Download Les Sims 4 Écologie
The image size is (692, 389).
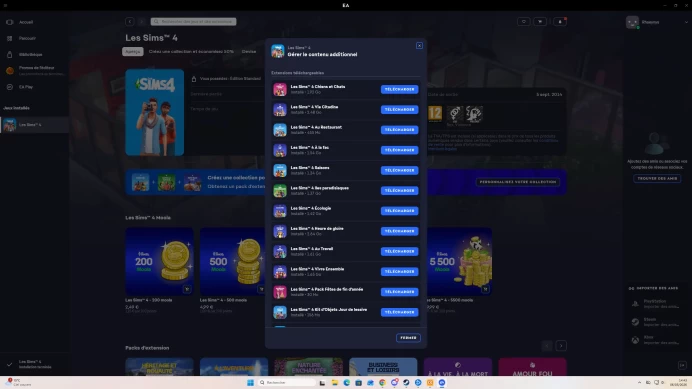coord(399,211)
